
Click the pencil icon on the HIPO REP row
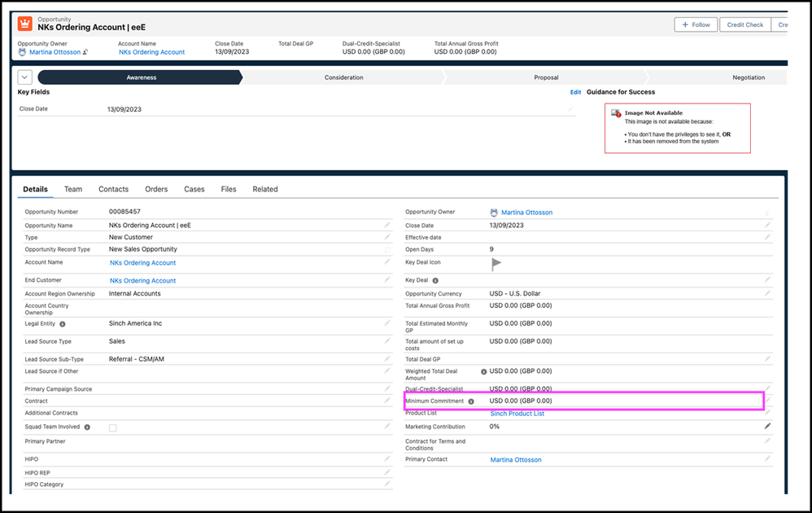(386, 472)
